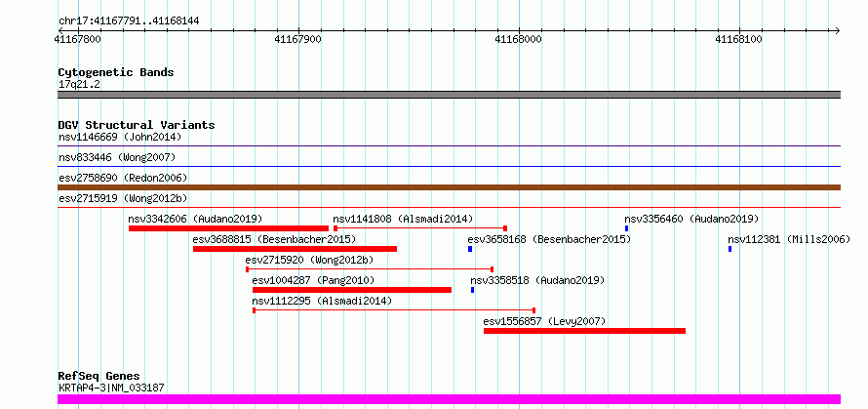This screenshot has width=868, height=409.
Task: Open the esv3688815 (Besenbacher2015) label
Action: point(274,239)
